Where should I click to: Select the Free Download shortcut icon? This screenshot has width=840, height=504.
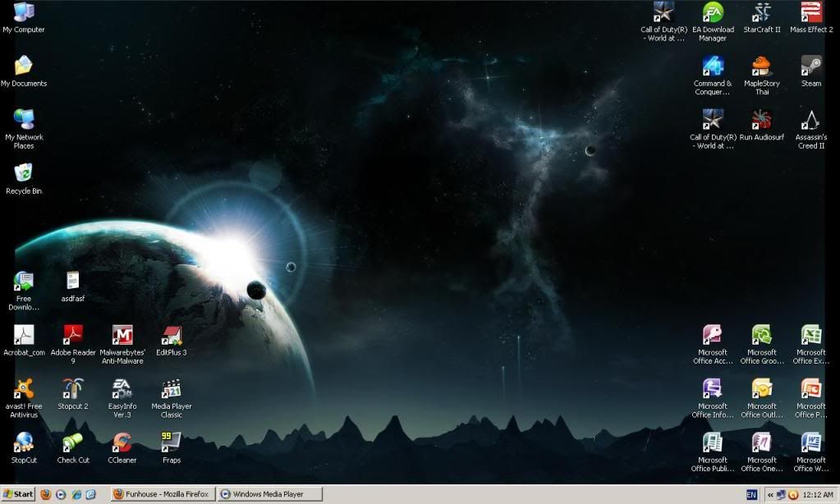24,282
